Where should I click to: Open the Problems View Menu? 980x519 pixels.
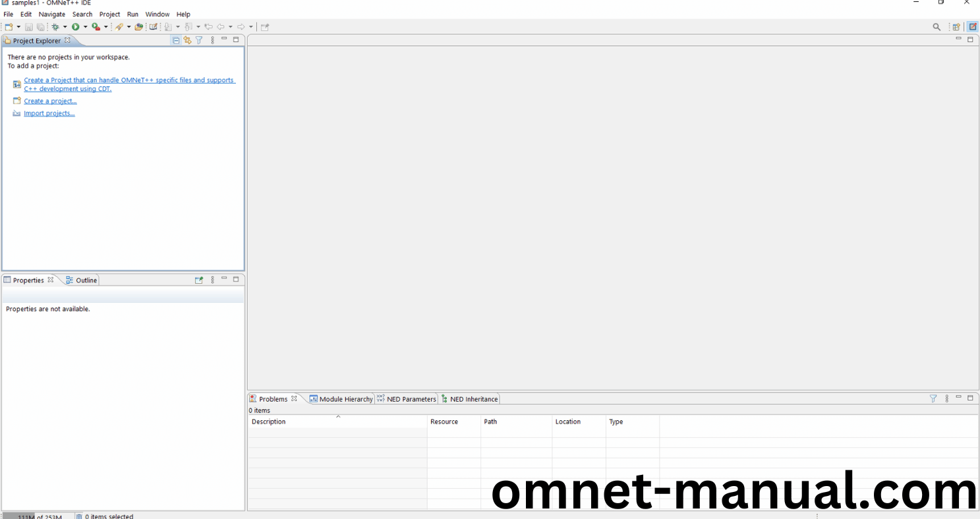[946, 398]
